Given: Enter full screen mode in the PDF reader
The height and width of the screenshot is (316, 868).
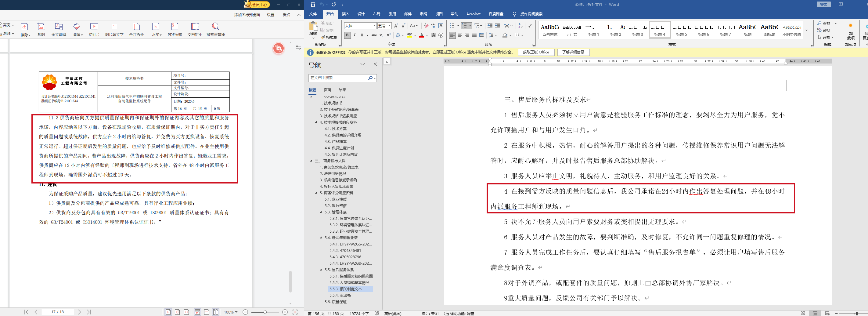Looking at the screenshot, I should (x=295, y=312).
